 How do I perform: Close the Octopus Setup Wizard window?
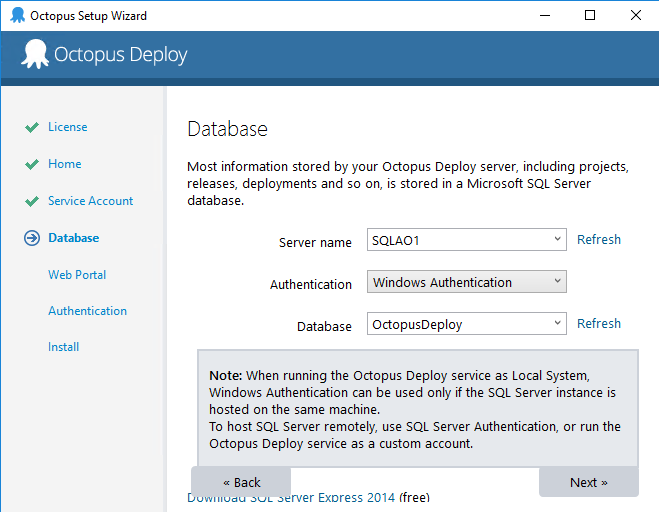pos(635,16)
